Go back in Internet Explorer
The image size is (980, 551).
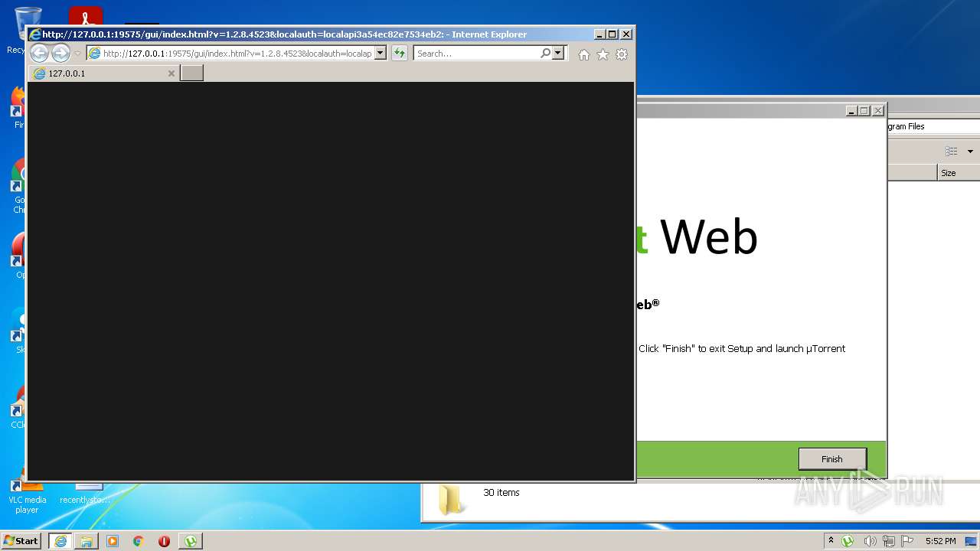[x=39, y=53]
